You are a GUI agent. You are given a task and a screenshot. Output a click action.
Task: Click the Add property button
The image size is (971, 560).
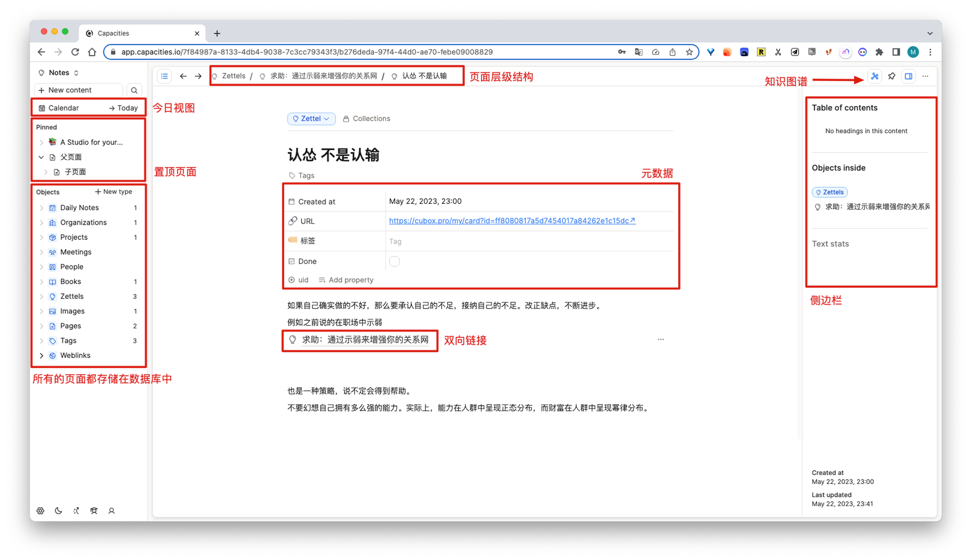tap(346, 280)
